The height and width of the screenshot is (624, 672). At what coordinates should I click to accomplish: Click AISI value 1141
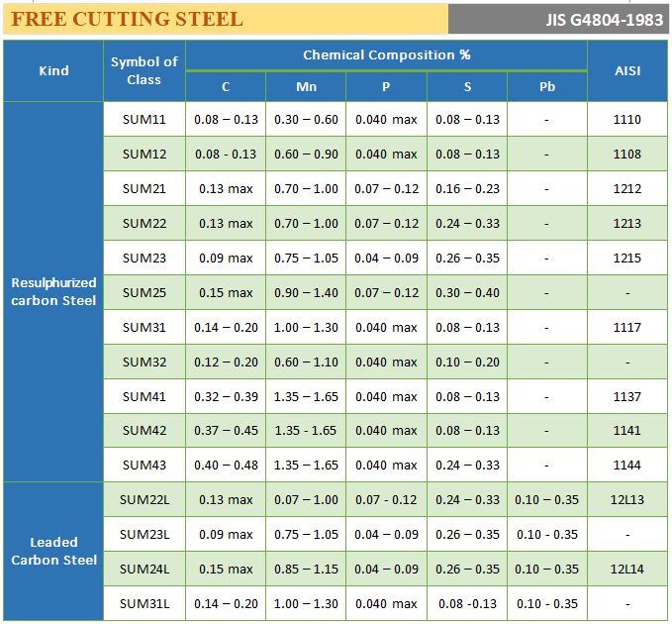pos(627,431)
